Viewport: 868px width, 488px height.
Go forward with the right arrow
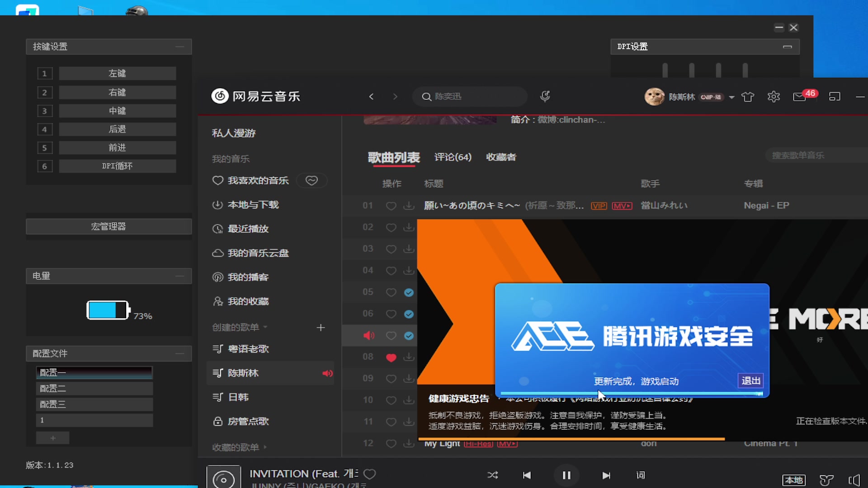(x=395, y=96)
